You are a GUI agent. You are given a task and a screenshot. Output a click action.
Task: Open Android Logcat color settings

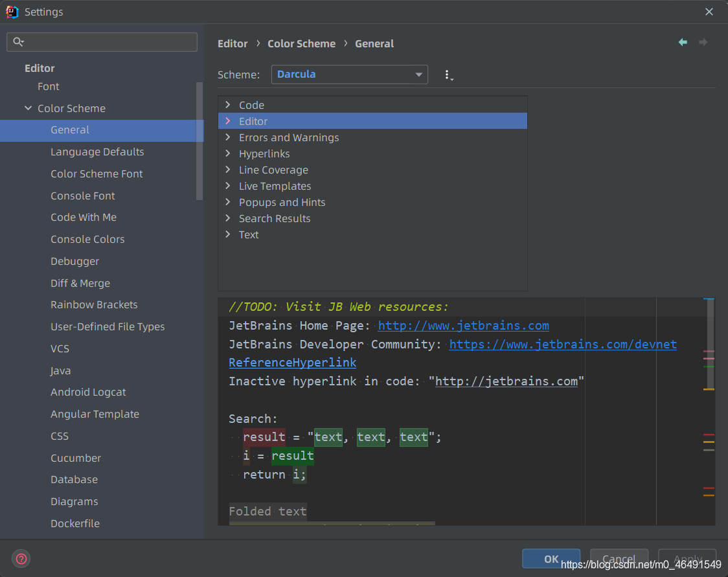88,392
